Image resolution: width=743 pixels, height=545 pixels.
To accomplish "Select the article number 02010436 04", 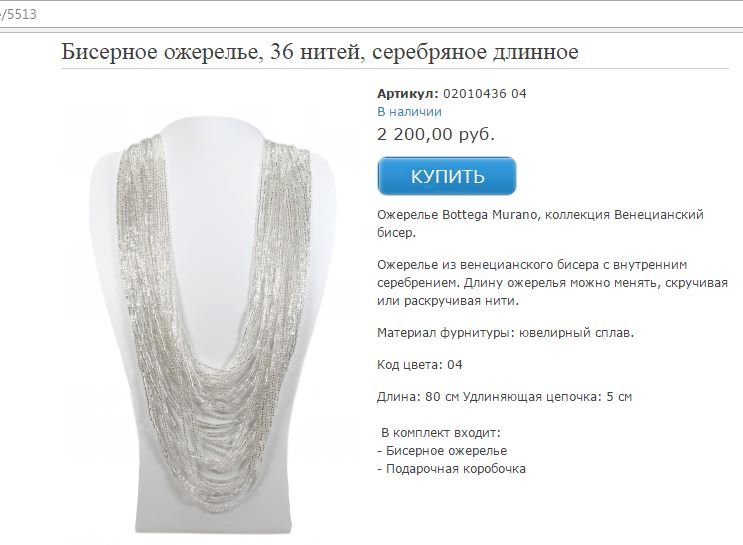I will tap(485, 93).
